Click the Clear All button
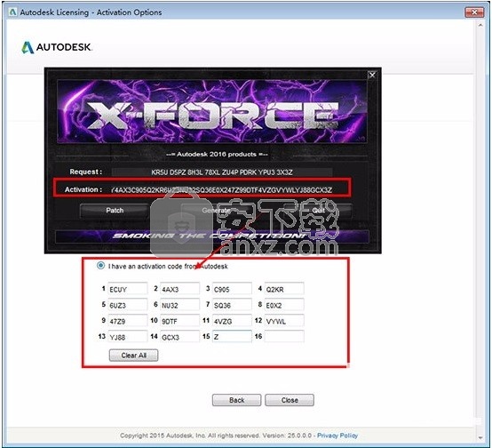This screenshot has width=492, height=448. pos(134,356)
